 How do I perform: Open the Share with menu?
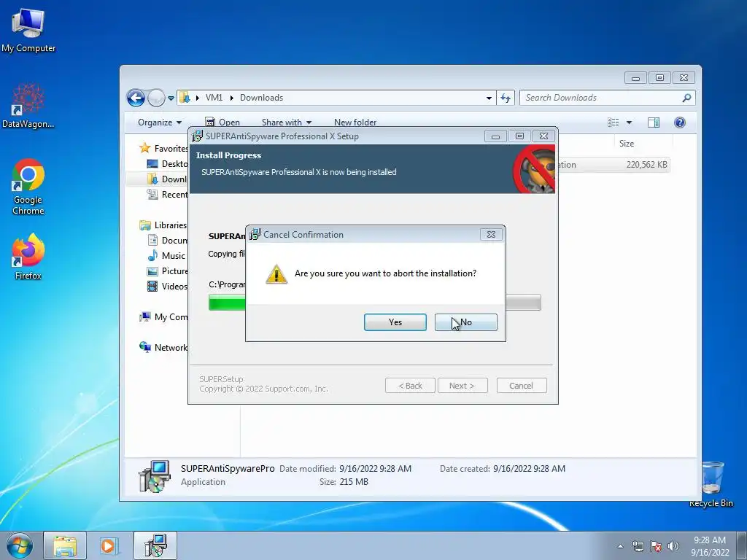[x=286, y=122]
